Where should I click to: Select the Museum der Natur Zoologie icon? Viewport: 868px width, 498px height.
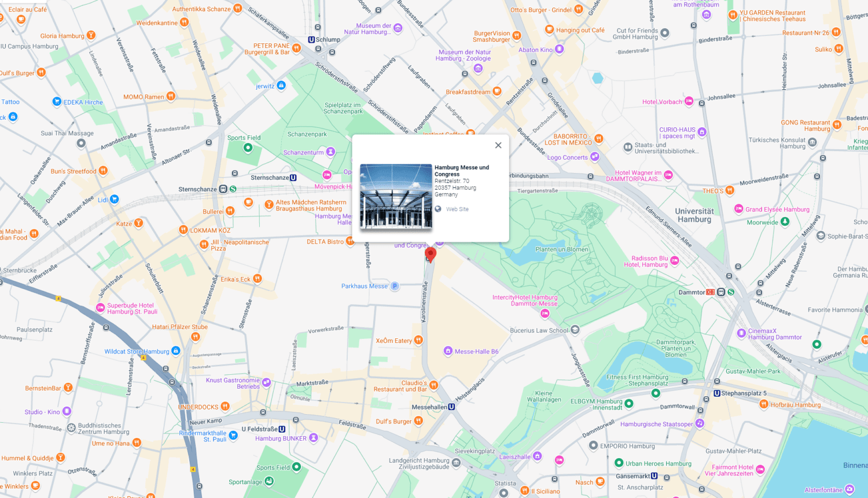(478, 68)
